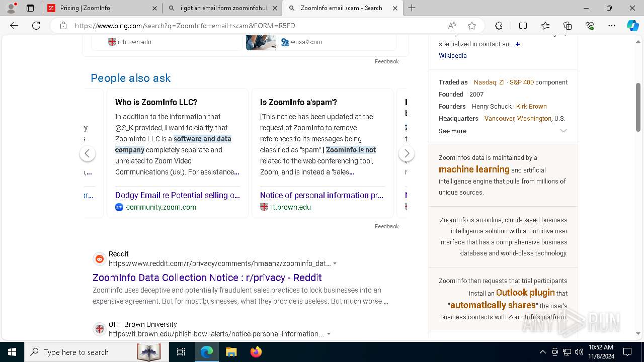Open the Wikipedia link in sidebar
Screen dimensions: 644x362
click(x=453, y=56)
